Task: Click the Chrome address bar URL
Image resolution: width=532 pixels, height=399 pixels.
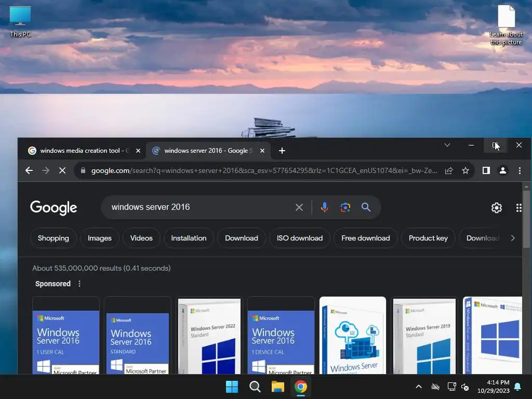Action: coord(264,170)
